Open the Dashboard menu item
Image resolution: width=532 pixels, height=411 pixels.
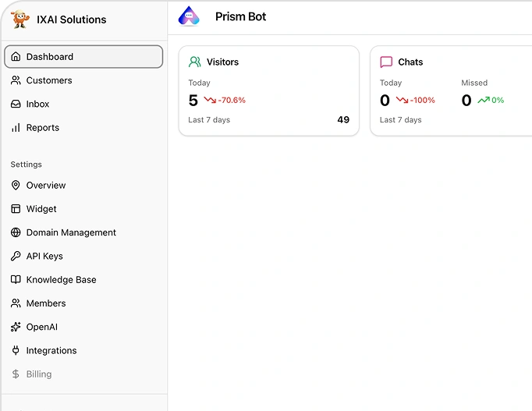pyautogui.click(x=83, y=56)
